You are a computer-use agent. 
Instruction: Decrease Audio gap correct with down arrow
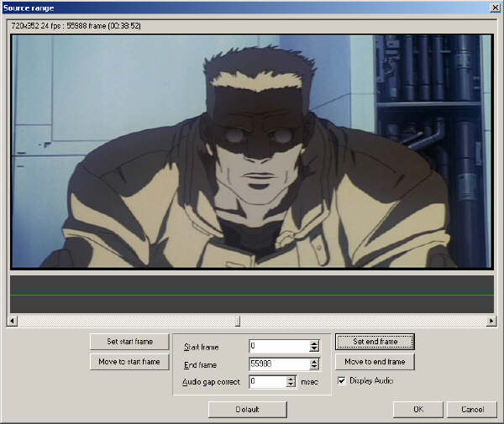[x=291, y=385]
